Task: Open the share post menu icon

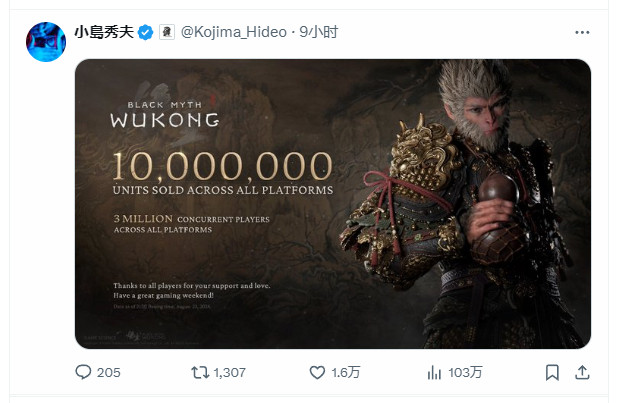Action: (582, 372)
